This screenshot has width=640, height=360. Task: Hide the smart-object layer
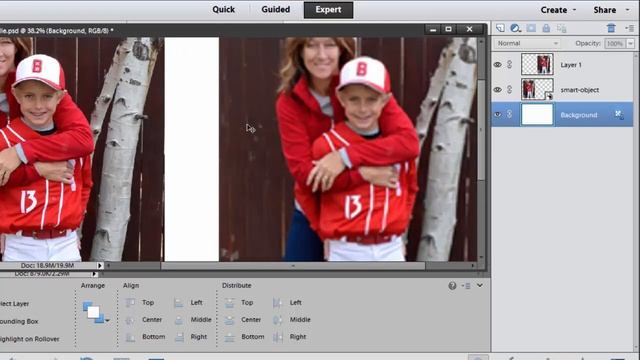pyautogui.click(x=498, y=89)
